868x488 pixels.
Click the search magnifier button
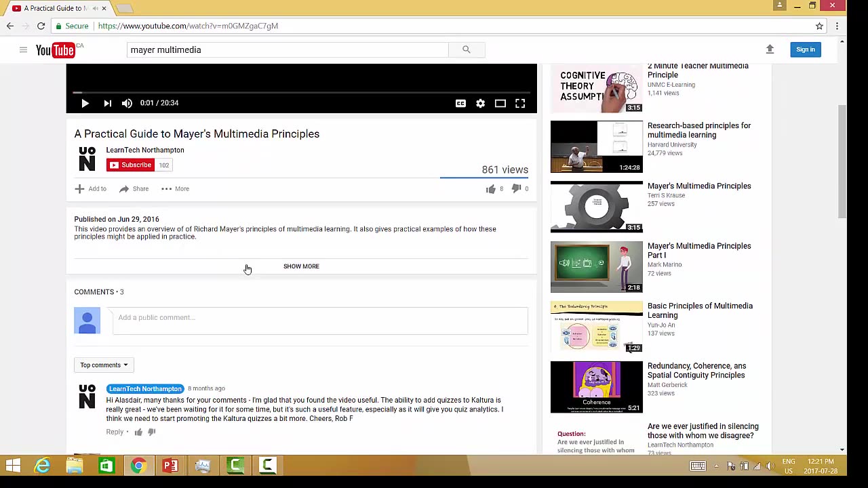[x=466, y=49]
